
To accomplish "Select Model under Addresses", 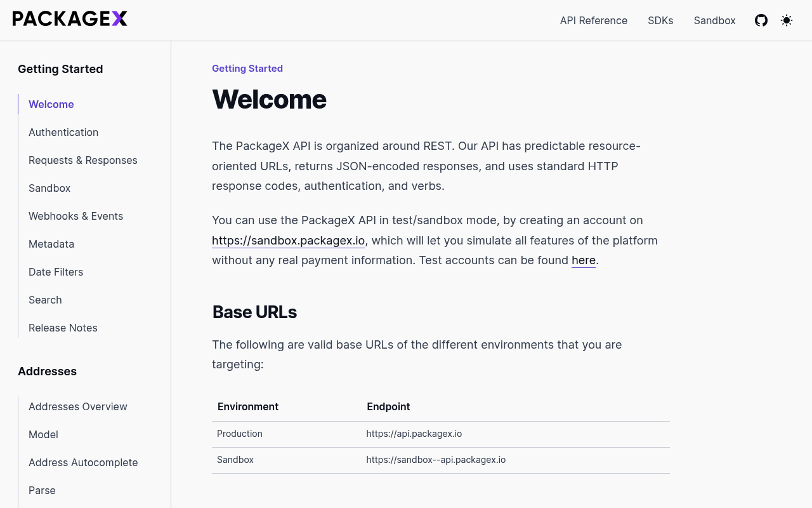I will coord(43,434).
